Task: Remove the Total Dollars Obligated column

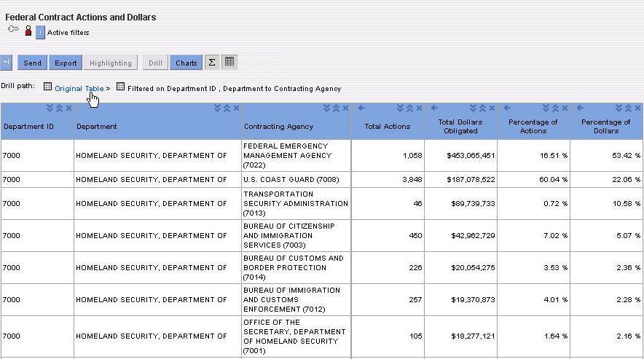Action: pos(492,108)
